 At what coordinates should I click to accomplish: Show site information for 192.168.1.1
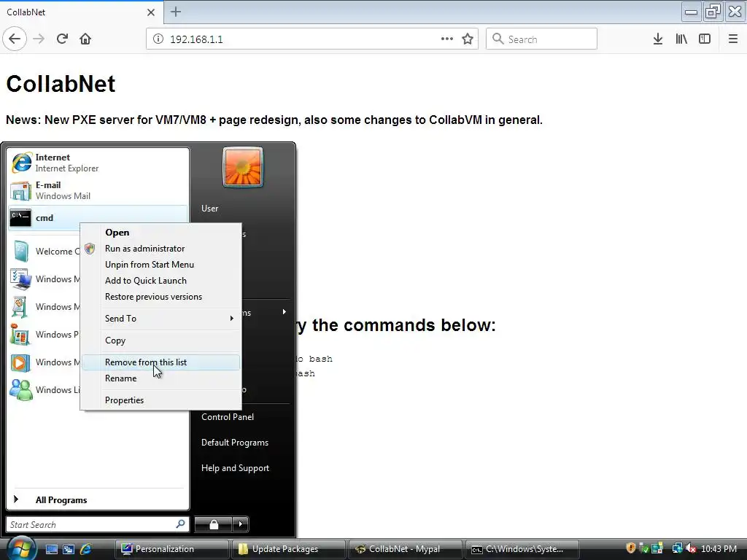pos(158,39)
